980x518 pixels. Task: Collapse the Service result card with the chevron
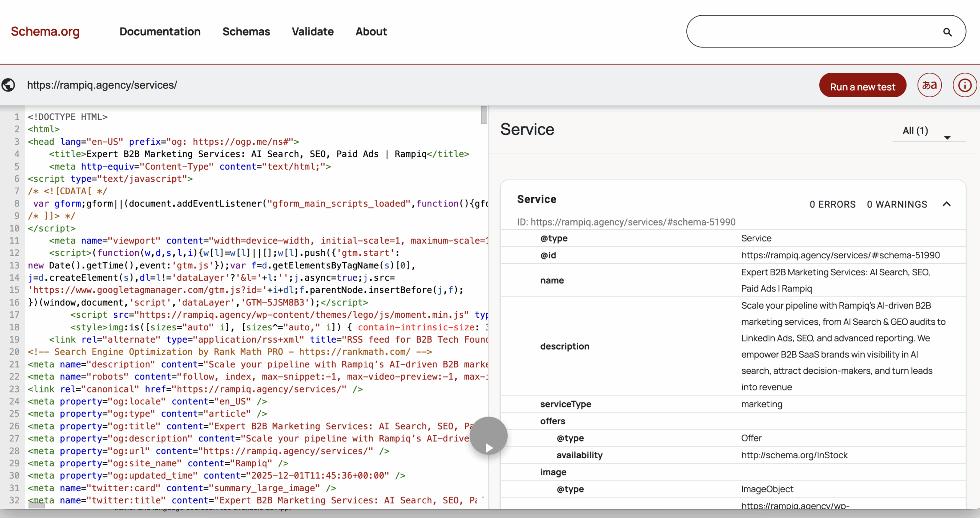[947, 204]
